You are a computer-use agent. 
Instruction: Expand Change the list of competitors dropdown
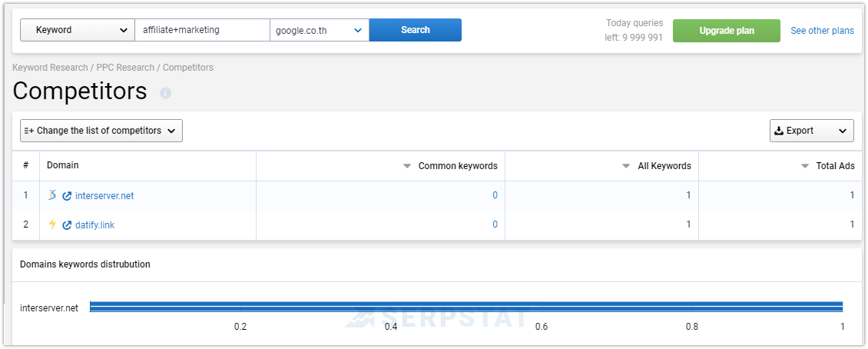point(101,131)
